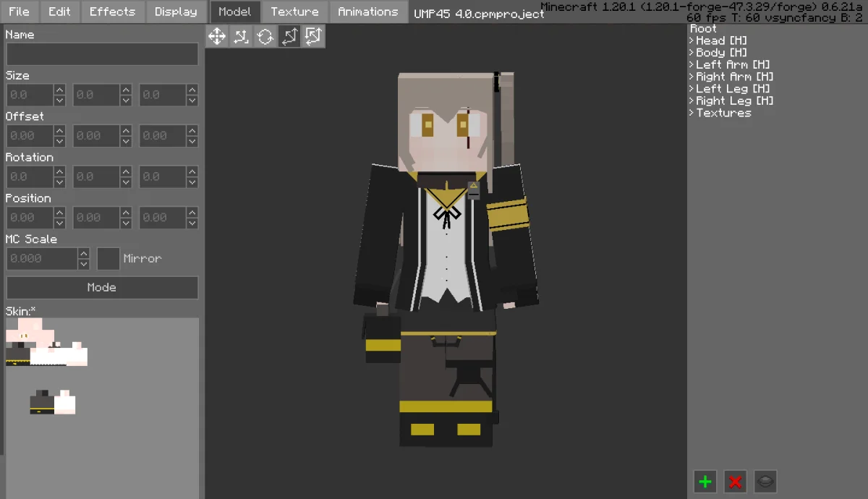Viewport: 868px width, 499px height.
Task: Select the circular rotation tool icon
Action: [x=265, y=36]
